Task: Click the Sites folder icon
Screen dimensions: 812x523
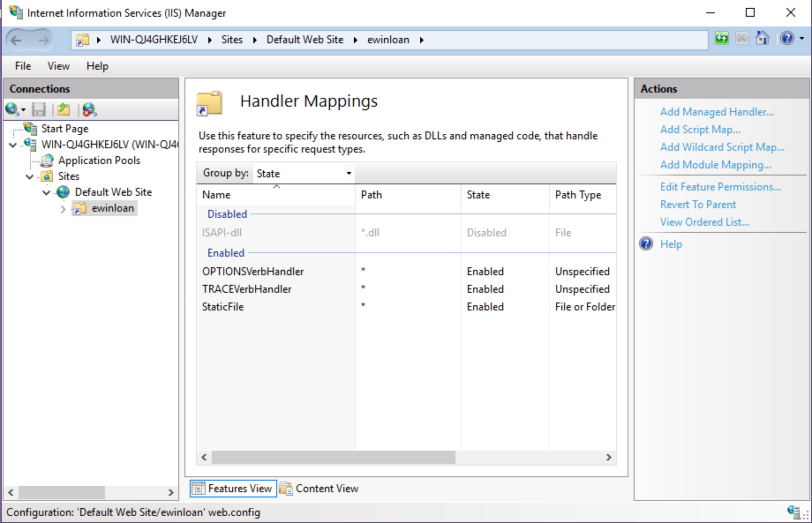Action: point(47,176)
